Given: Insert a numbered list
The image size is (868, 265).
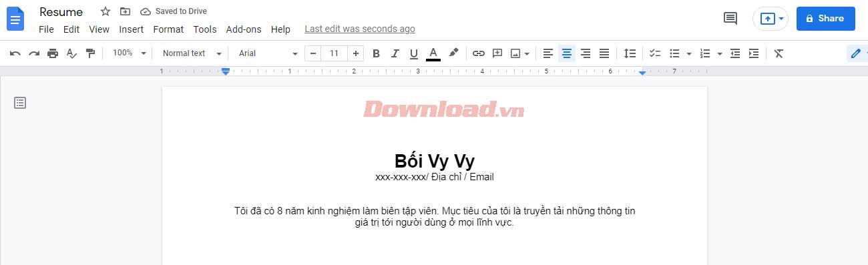Looking at the screenshot, I should (x=705, y=53).
